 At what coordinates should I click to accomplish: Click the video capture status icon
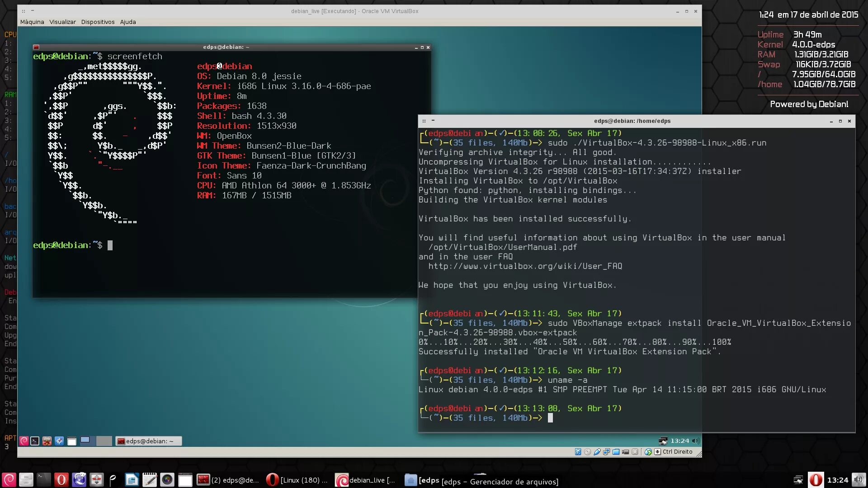(625, 451)
